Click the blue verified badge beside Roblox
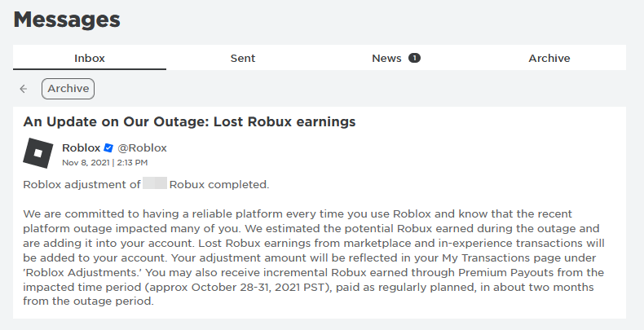This screenshot has width=644, height=330. [108, 148]
